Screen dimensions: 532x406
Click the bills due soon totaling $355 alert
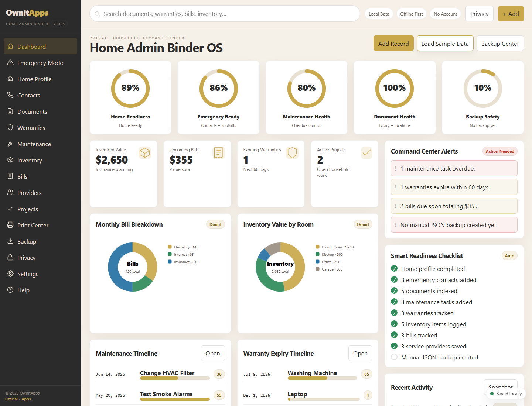pyautogui.click(x=454, y=206)
